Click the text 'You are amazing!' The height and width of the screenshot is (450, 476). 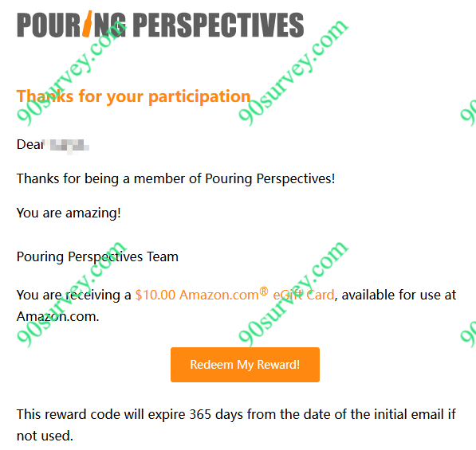click(x=69, y=213)
